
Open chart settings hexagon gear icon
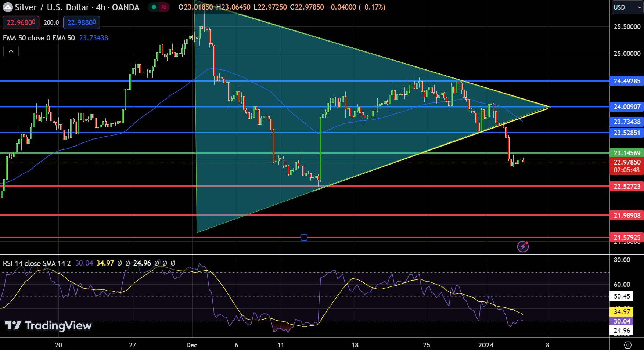click(x=627, y=345)
